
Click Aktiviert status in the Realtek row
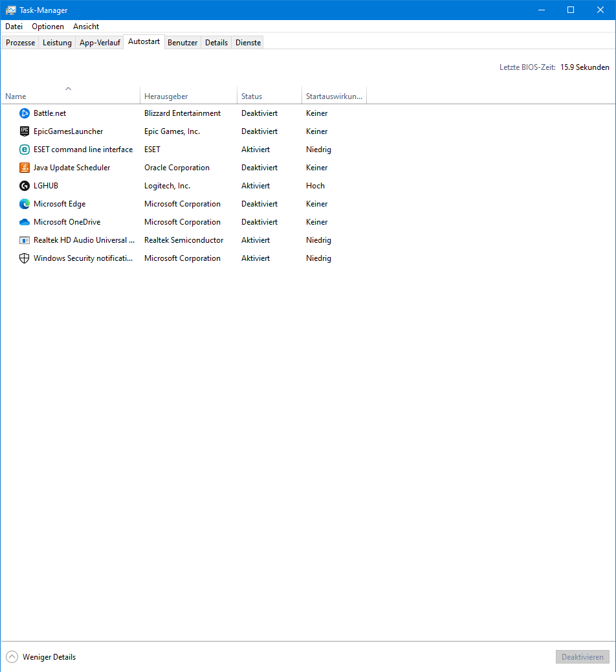pyautogui.click(x=256, y=240)
